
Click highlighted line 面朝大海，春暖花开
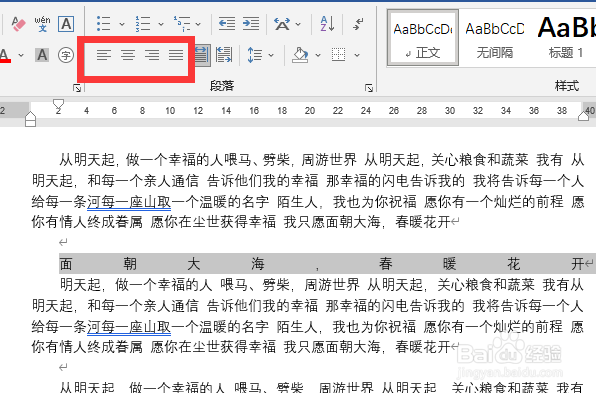point(327,263)
